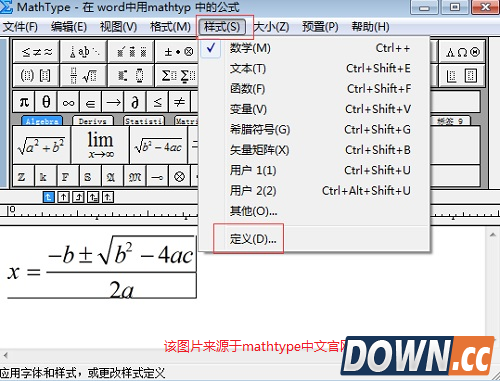Click the scroll up arrow in editing area
This screenshot has height=381, width=500.
click(x=493, y=235)
